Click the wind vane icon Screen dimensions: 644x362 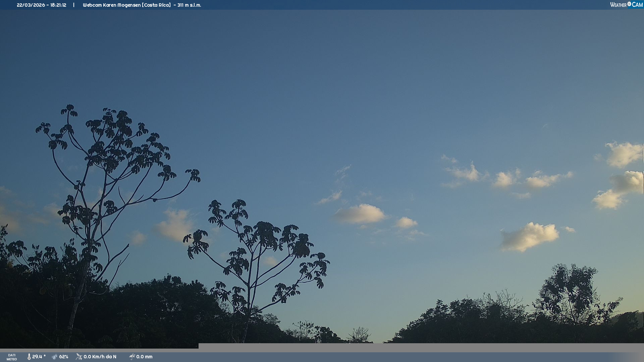point(79,357)
